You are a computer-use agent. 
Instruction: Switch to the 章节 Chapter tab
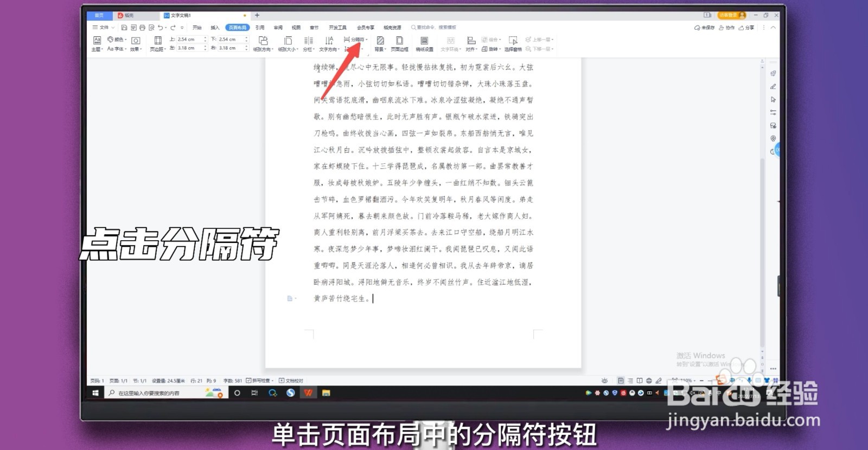pyautogui.click(x=314, y=28)
